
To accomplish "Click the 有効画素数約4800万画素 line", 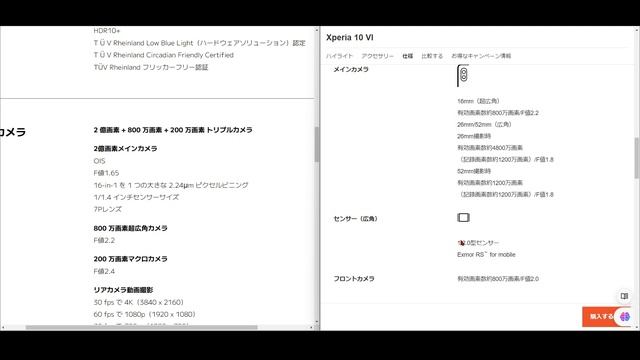I will tap(490, 147).
